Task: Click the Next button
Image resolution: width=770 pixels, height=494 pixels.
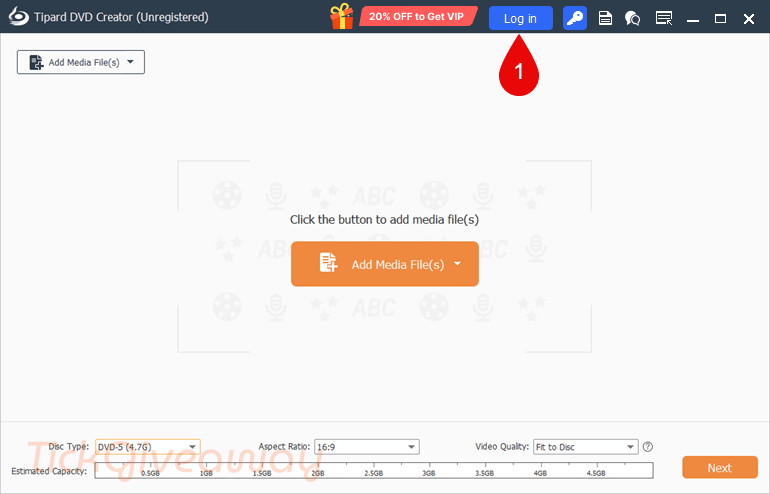Action: pyautogui.click(x=720, y=467)
